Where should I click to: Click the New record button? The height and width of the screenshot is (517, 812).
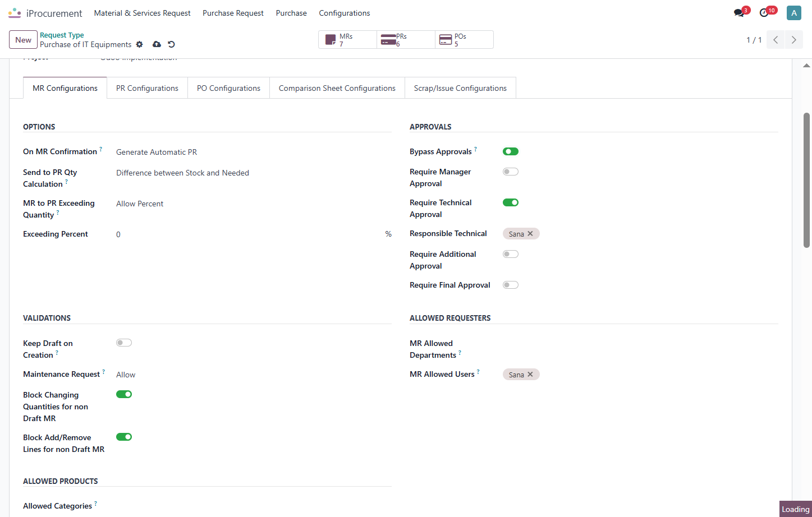tap(24, 40)
